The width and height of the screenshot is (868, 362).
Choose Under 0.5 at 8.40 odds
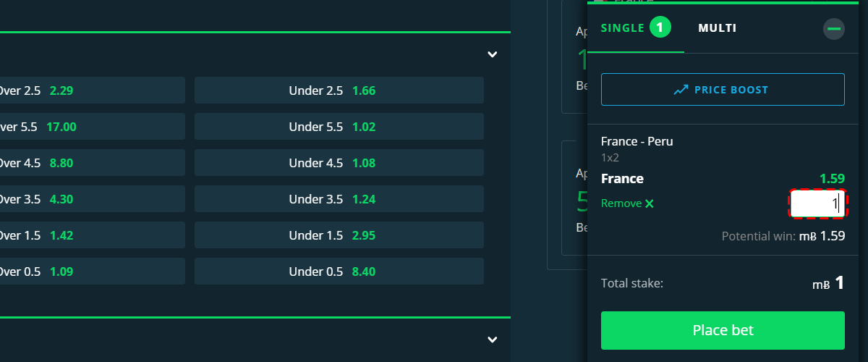339,271
